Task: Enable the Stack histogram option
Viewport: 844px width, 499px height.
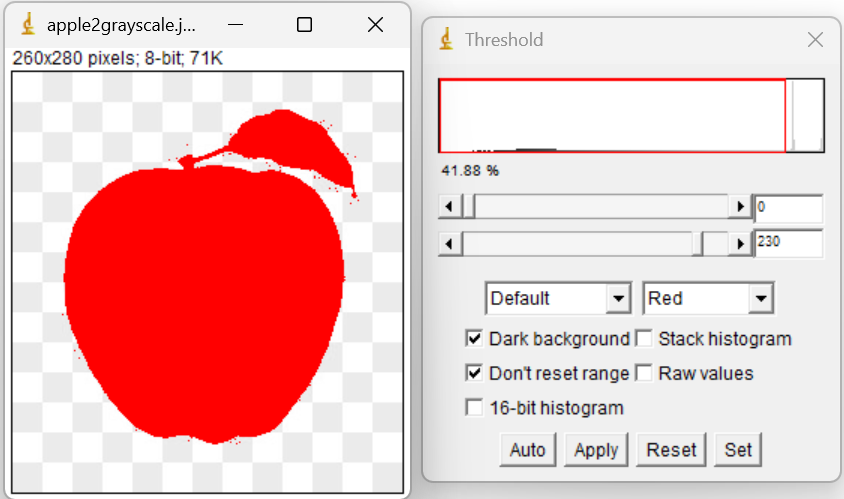Action: coord(644,339)
